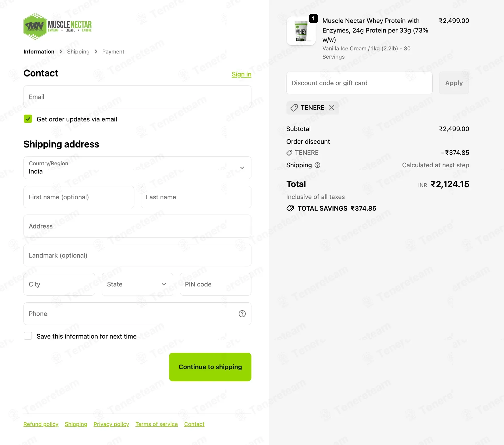504x445 pixels.
Task: Go to the Payment breadcrumb step
Action: 113,52
